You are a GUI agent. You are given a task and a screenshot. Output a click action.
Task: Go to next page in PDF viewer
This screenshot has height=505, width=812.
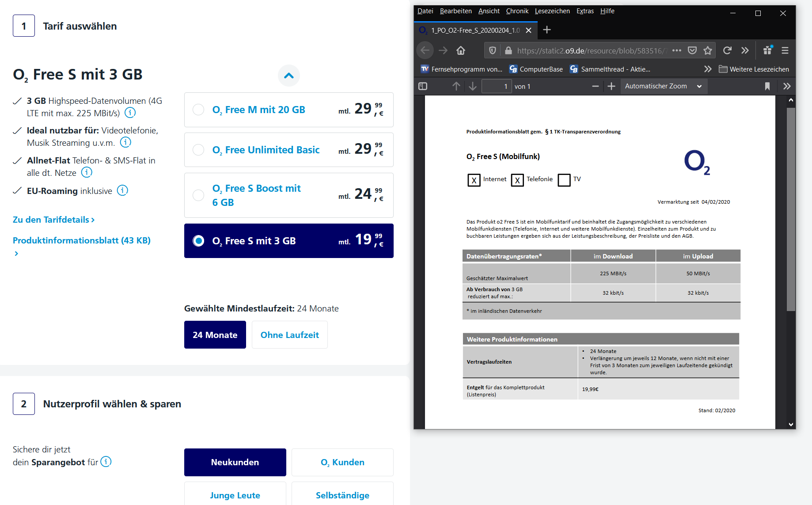(x=473, y=86)
